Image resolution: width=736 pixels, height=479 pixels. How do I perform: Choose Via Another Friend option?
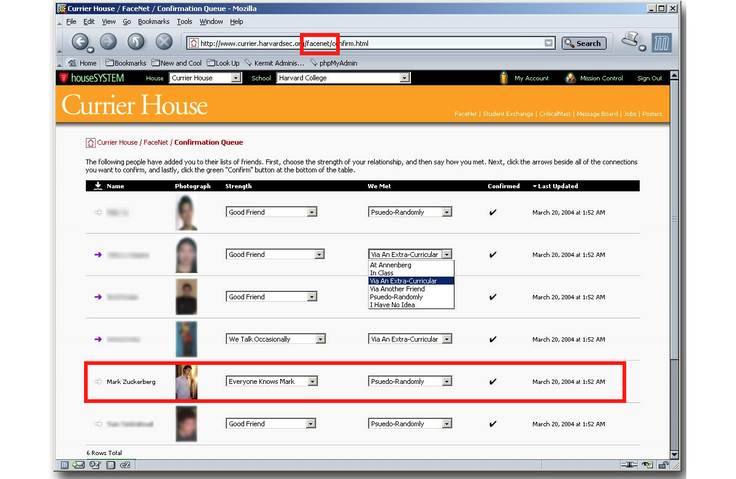411,289
